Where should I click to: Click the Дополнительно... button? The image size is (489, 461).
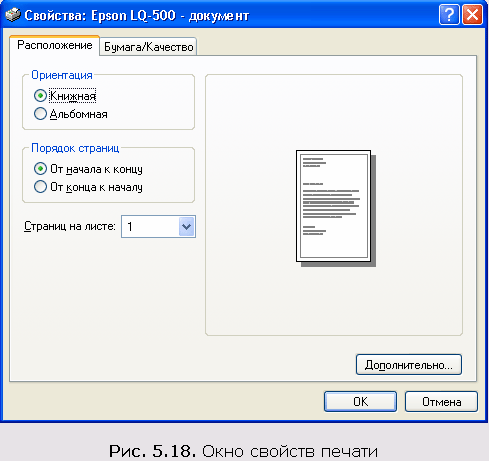tap(409, 365)
